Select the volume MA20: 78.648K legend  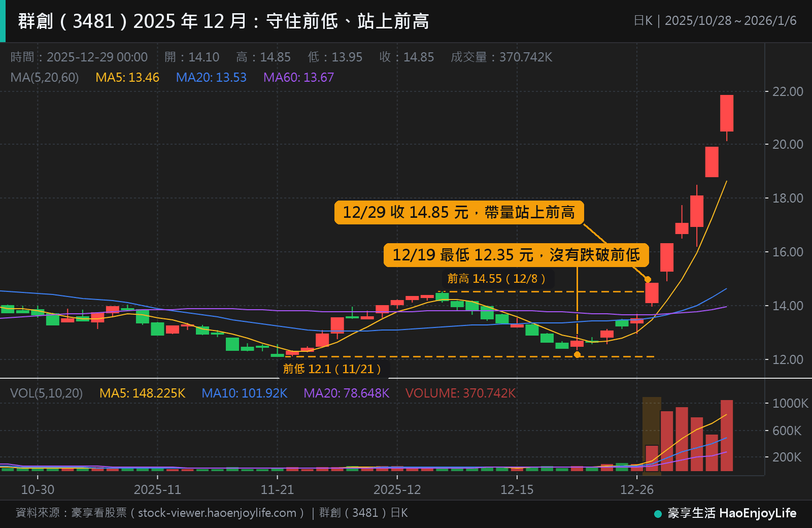[346, 393]
